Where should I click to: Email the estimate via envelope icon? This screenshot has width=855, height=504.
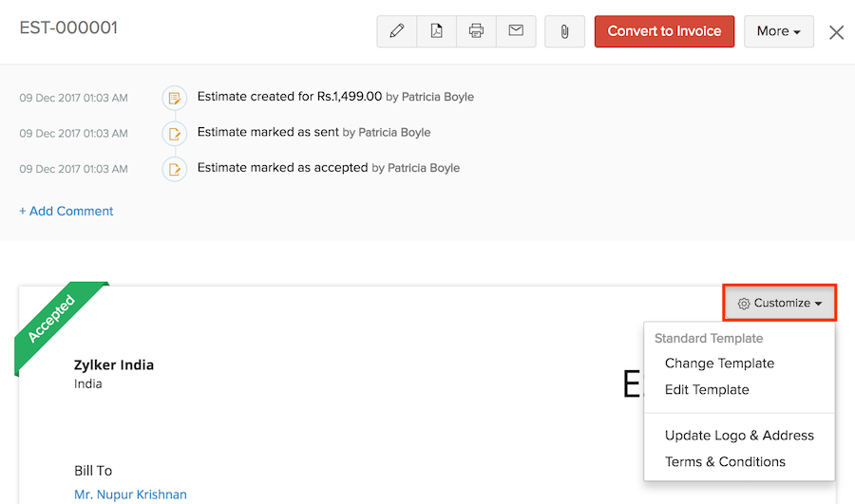pyautogui.click(x=516, y=31)
